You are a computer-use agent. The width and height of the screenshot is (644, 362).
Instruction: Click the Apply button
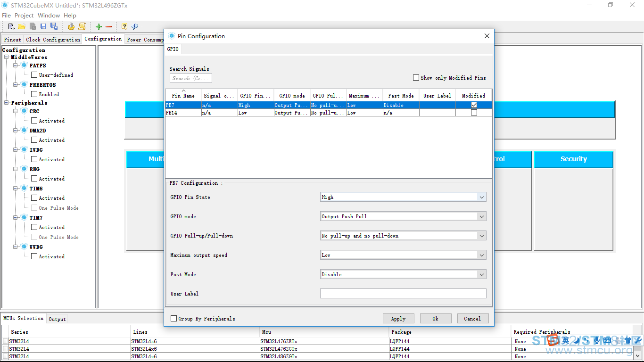pos(398,319)
